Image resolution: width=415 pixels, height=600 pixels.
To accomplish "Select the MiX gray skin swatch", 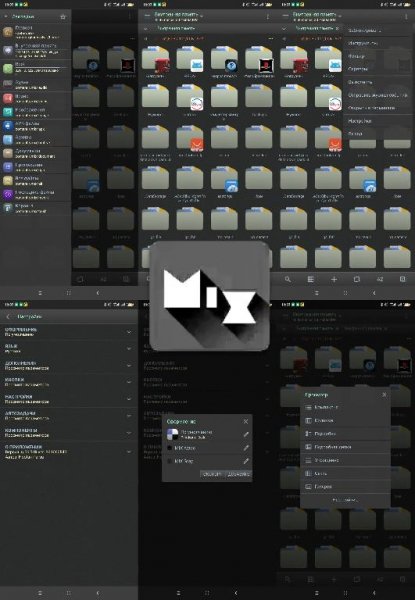I will coord(169,461).
